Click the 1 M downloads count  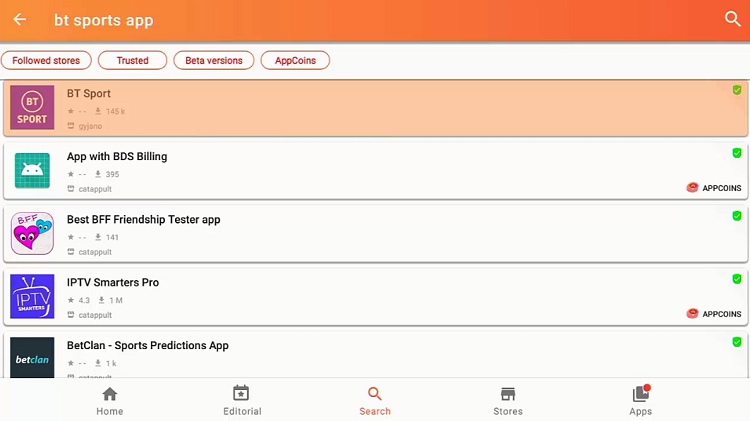pos(116,300)
